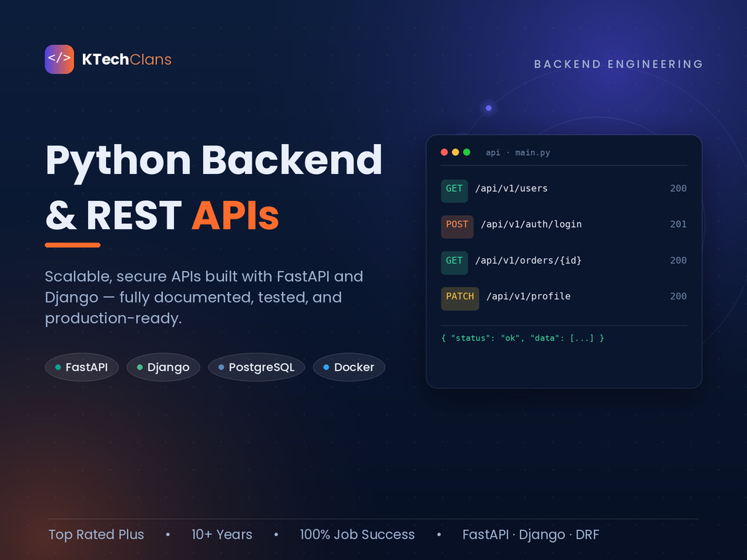Select the /api/v1/users endpoint path

[x=512, y=189]
